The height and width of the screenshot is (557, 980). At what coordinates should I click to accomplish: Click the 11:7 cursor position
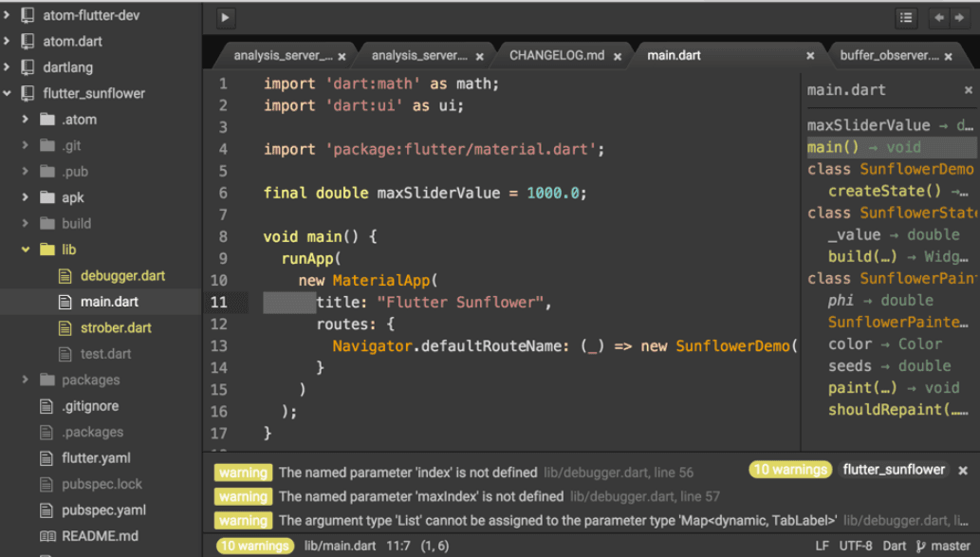coord(398,547)
